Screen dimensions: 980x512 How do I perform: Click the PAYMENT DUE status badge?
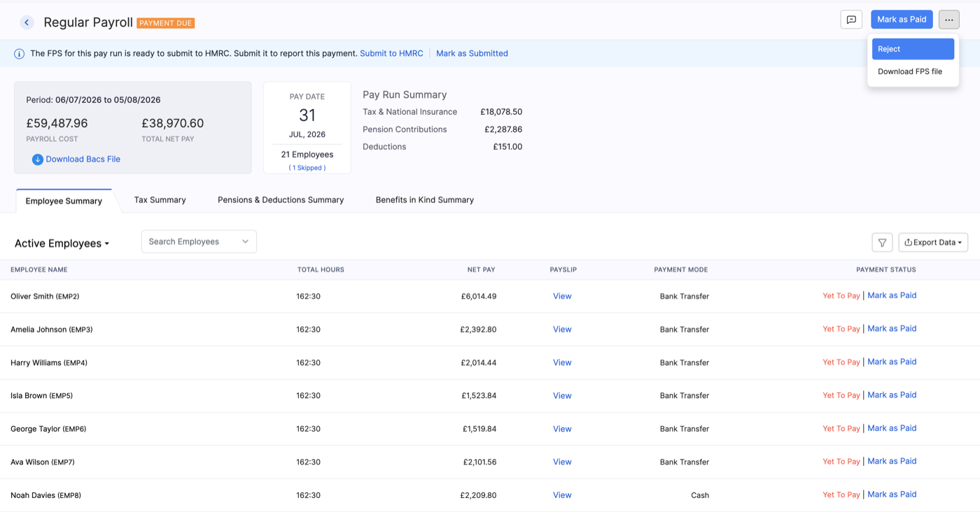point(166,23)
